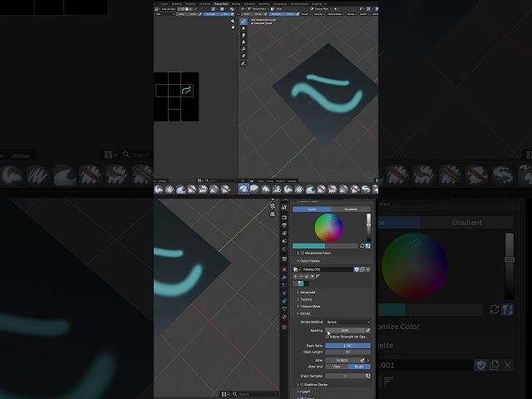Open the green Object Data properties tab
This screenshot has height=399, width=532.
[x=284, y=308]
